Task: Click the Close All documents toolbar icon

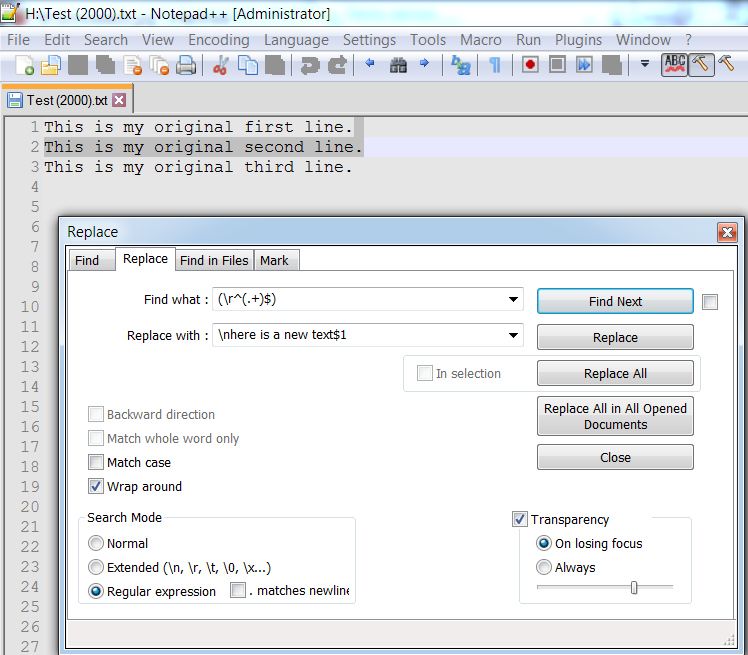Action: point(159,64)
